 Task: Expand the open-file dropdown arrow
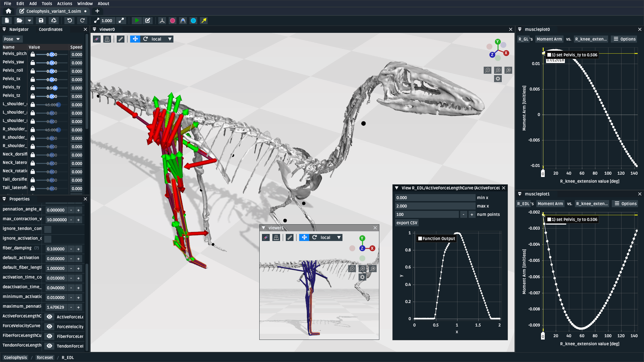[30, 21]
